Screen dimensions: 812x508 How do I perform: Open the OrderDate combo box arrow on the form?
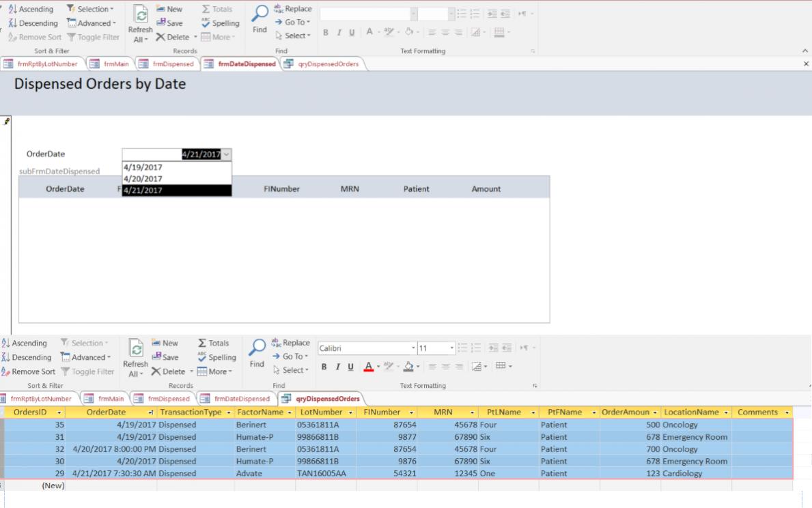pyautogui.click(x=226, y=154)
